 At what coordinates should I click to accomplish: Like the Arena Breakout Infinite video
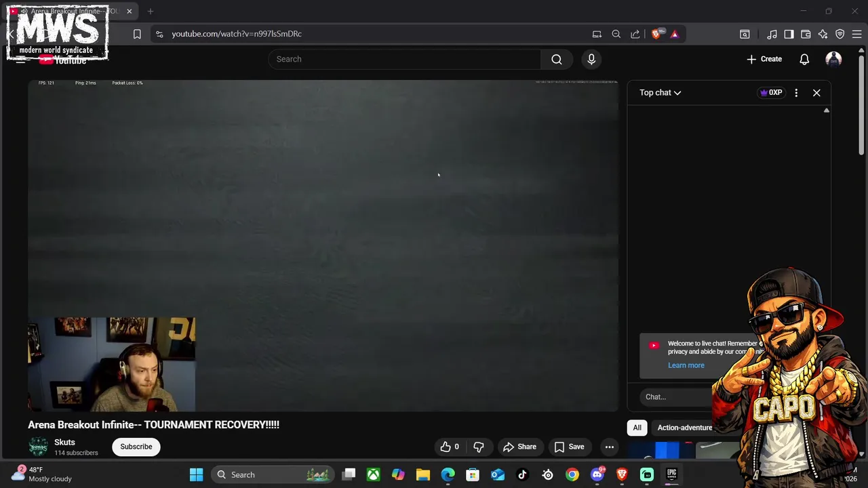coord(450,447)
